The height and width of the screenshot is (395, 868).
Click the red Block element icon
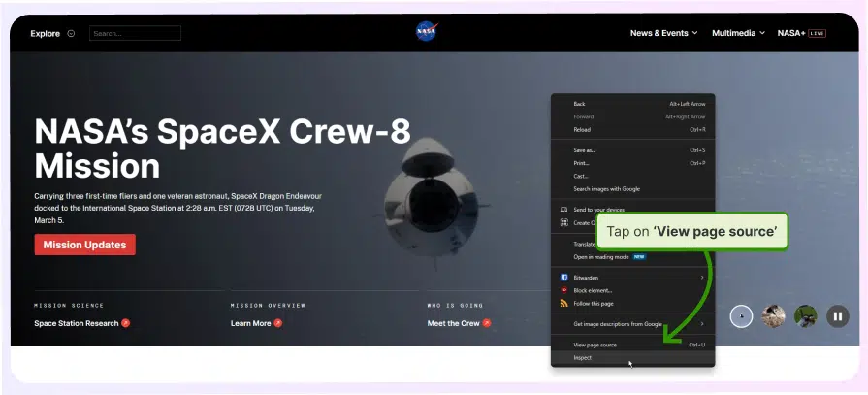click(564, 290)
